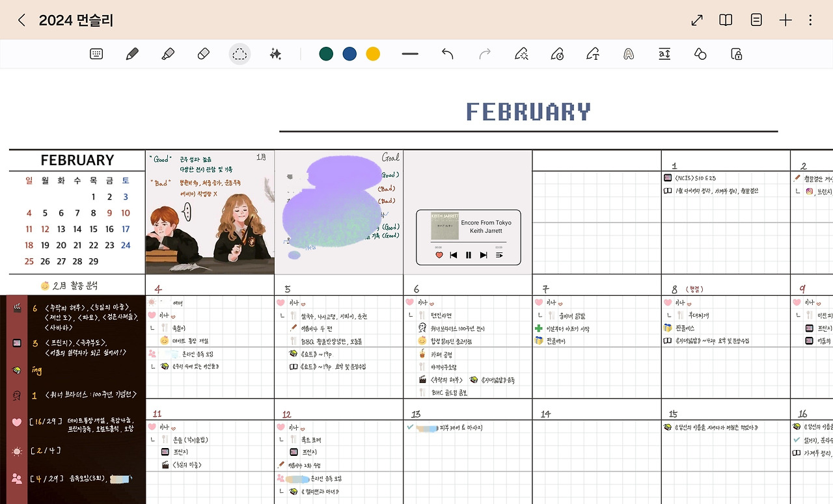Tap the heart icon in music widget
Image resolution: width=833 pixels, height=504 pixels.
439,255
